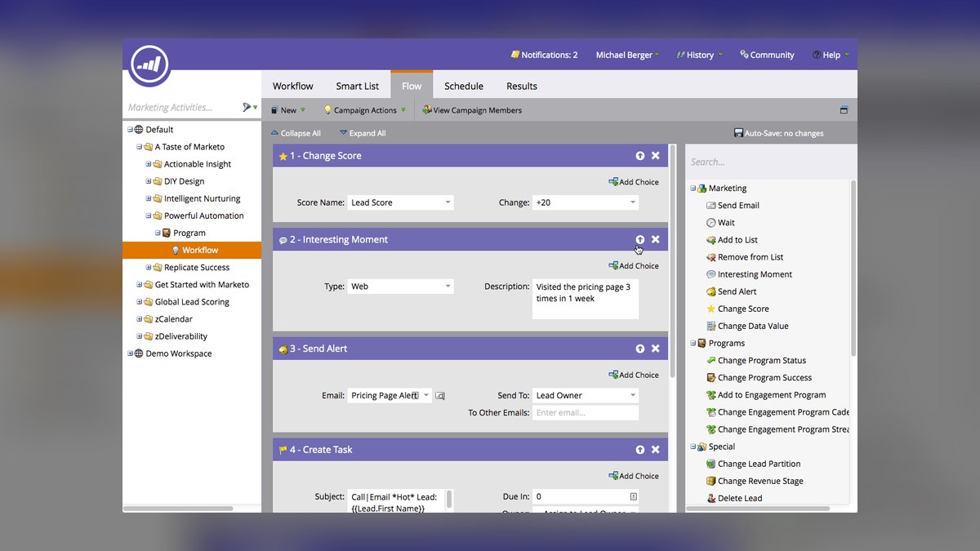This screenshot has height=551, width=980.
Task: Click the Auto-Save disk icon
Action: 738,133
